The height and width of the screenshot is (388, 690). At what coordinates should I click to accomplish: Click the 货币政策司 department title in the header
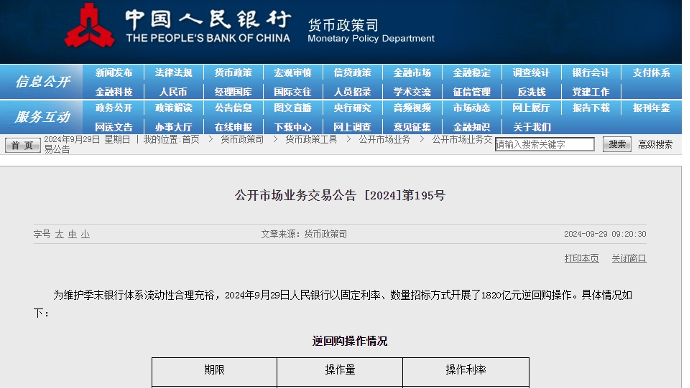[x=343, y=25]
